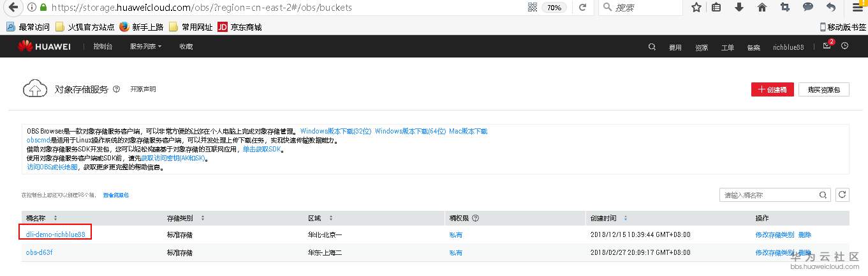This screenshot has width=868, height=276.
Task: Click the screenshot crop icon in toolbar
Action: coord(785,8)
